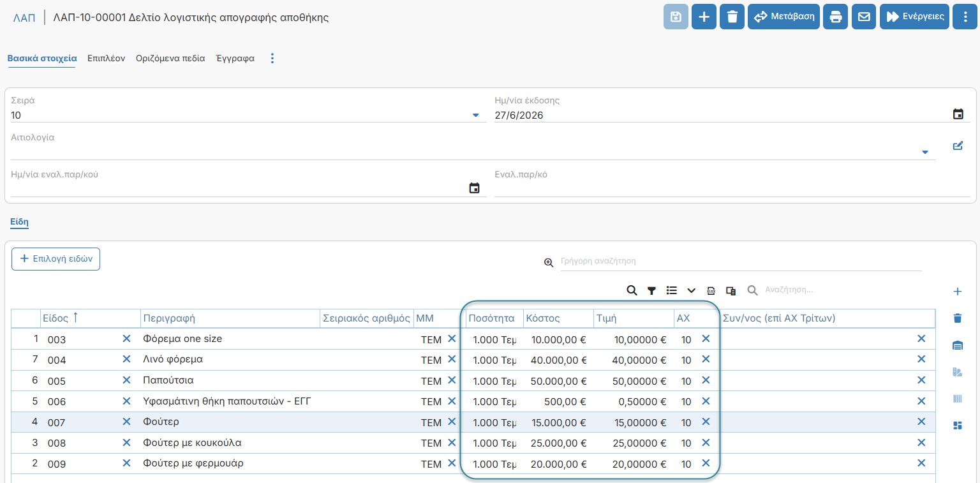980x483 pixels.
Task: Click cost cell 20.000,00 €
Action: (x=558, y=464)
